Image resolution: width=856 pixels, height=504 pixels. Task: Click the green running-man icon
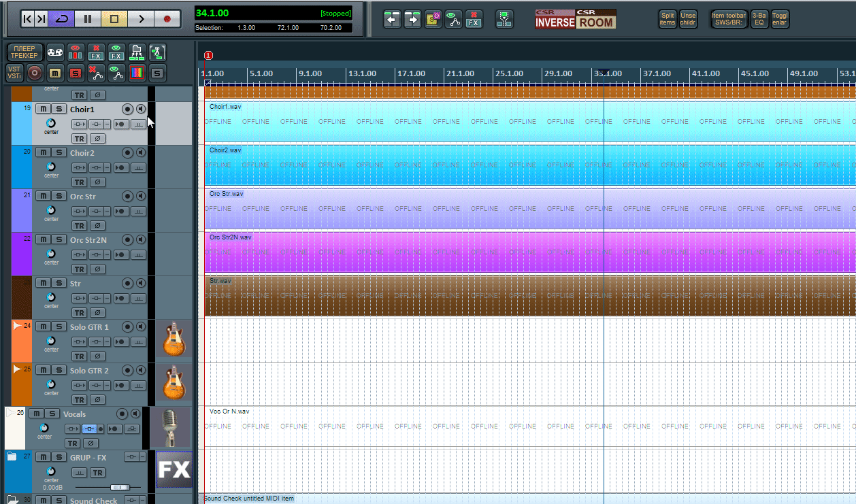pyautogui.click(x=157, y=52)
